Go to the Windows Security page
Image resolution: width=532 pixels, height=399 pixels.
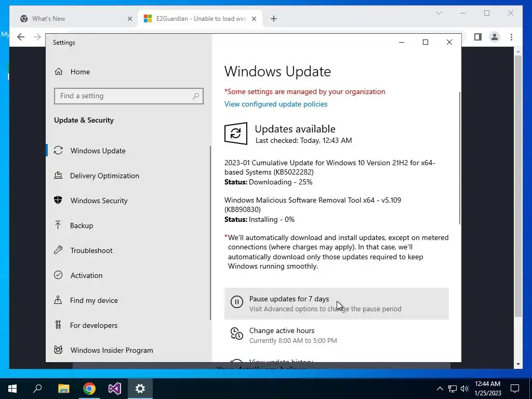click(99, 201)
